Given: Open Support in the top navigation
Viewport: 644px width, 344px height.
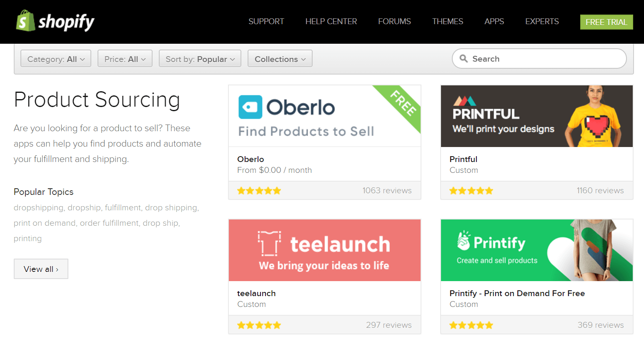Looking at the screenshot, I should coord(266,21).
